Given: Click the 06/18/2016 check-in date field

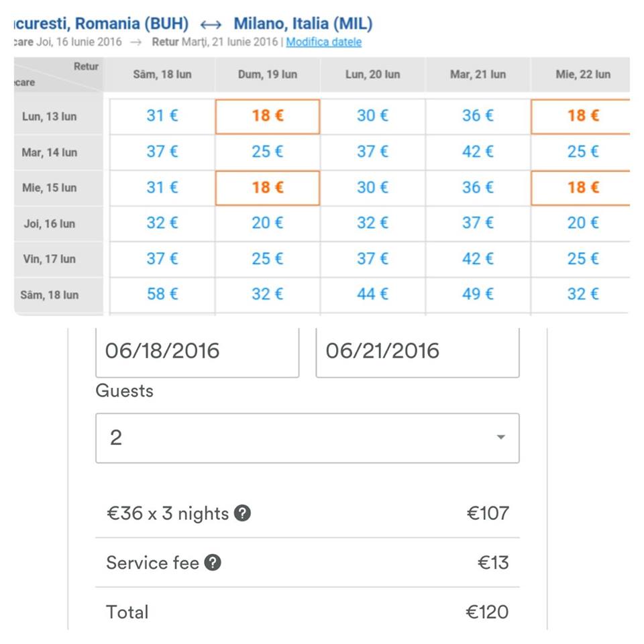Looking at the screenshot, I should 197,351.
